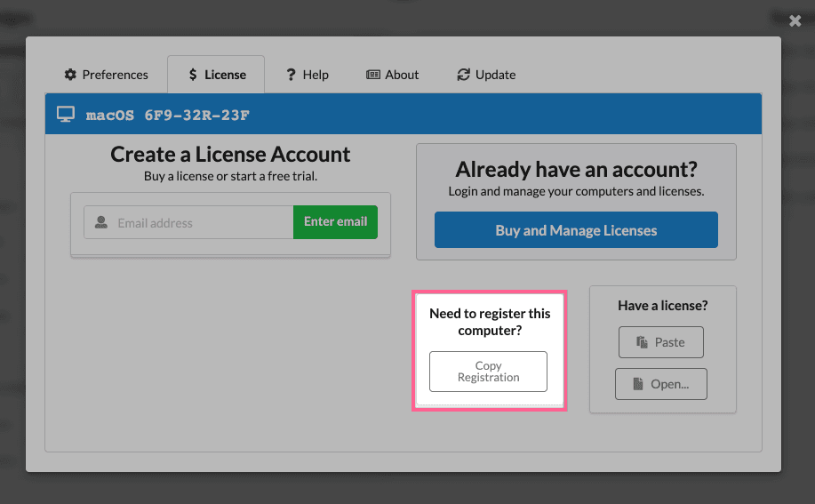Image resolution: width=815 pixels, height=504 pixels.
Task: Click the macOS 6F9-32R-23F machine ID text
Action: 168,115
